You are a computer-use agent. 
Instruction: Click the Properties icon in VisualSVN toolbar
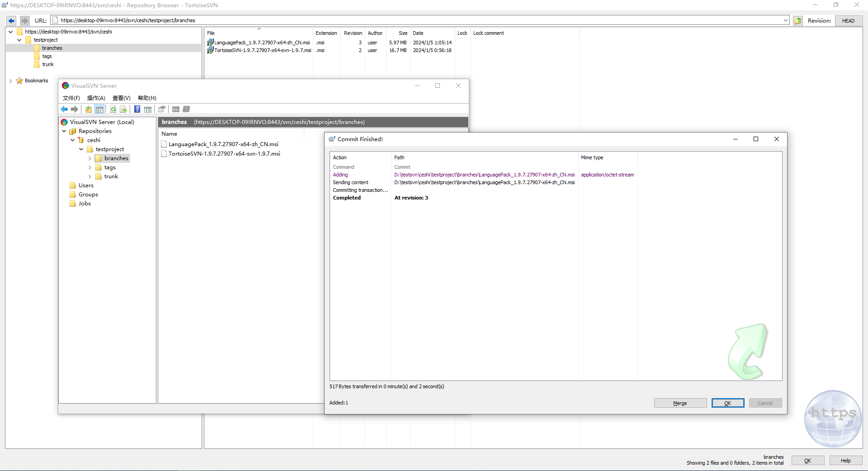[x=162, y=109]
